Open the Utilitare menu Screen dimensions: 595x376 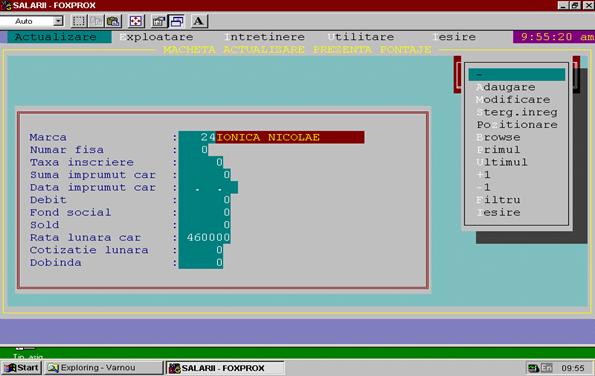tap(361, 37)
